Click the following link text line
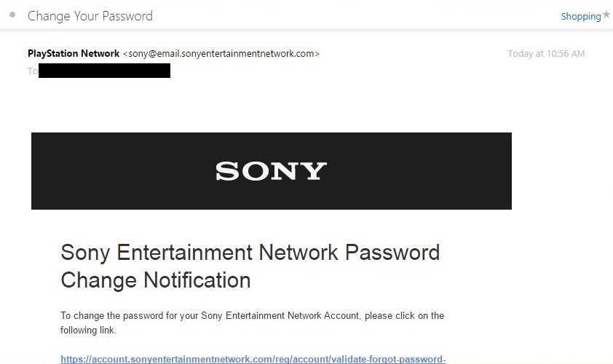The image size is (613, 364). (x=88, y=330)
